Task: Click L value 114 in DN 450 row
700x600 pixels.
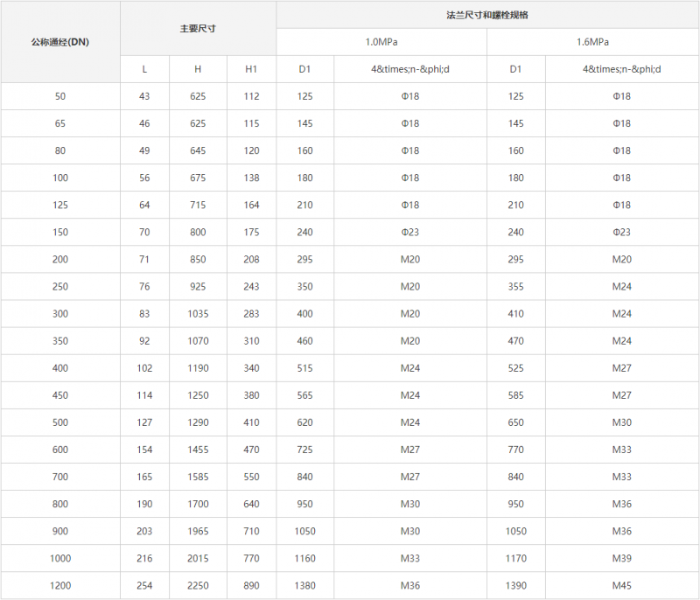Action: (x=144, y=395)
